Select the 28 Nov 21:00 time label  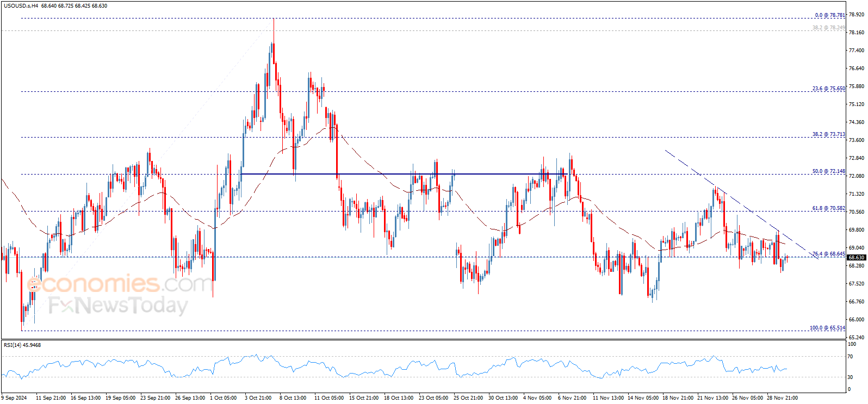[x=782, y=397]
